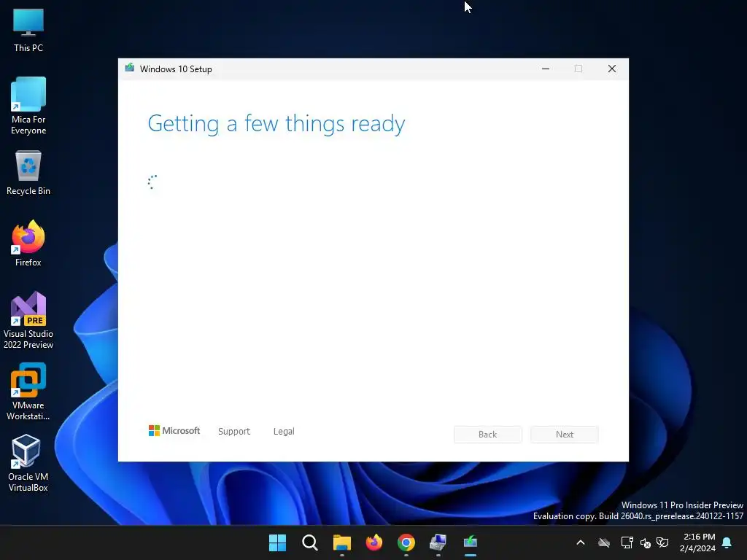Image resolution: width=747 pixels, height=560 pixels.
Task: Click the cloud sync tray icon
Action: [x=604, y=542]
